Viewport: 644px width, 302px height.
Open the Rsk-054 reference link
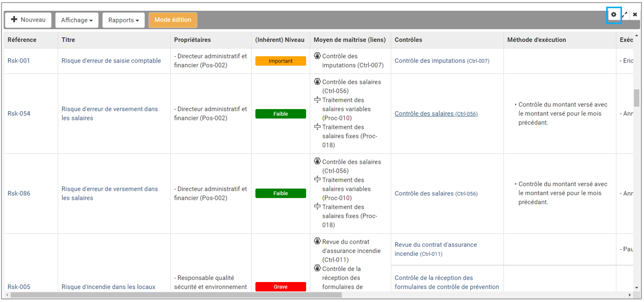(x=19, y=114)
